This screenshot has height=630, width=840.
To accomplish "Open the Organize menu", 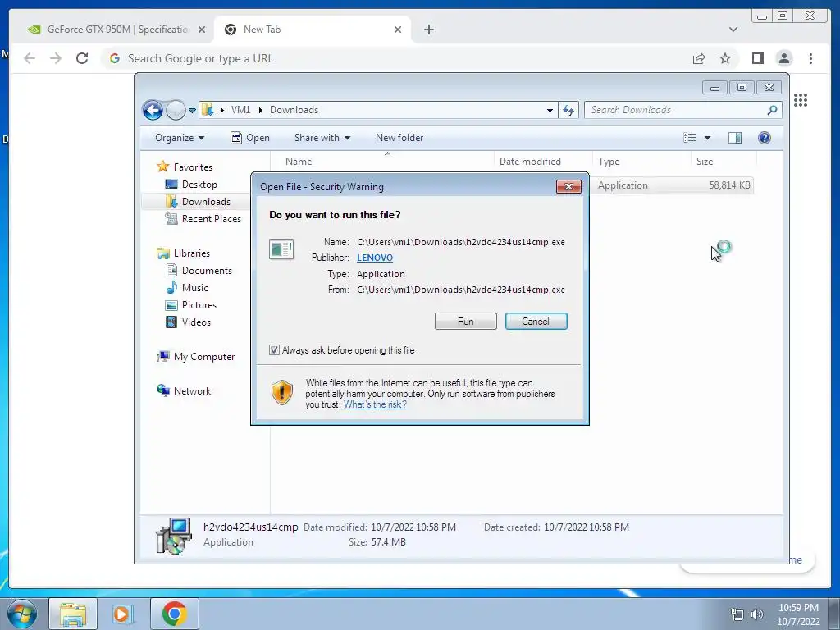I will click(180, 138).
